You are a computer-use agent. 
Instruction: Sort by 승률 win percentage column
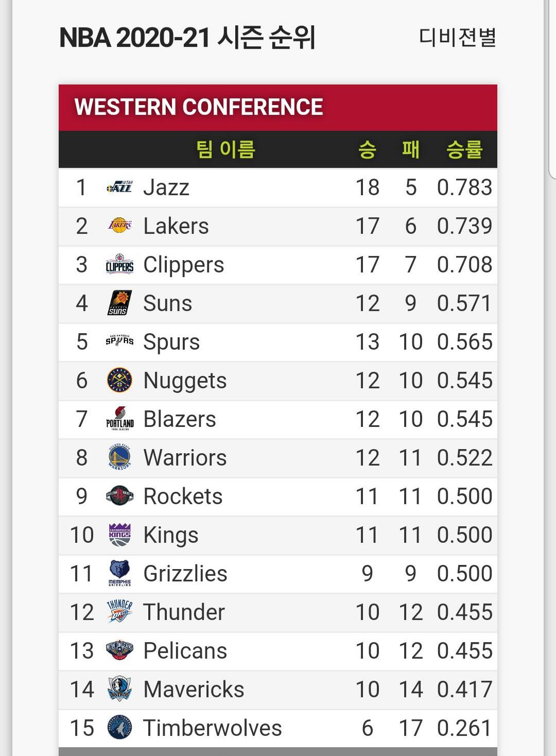(464, 150)
